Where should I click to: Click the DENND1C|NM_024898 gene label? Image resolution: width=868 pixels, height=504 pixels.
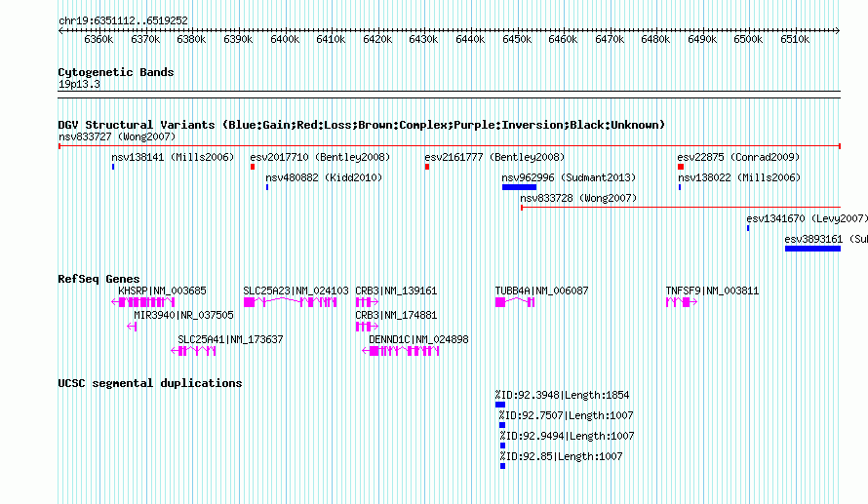tap(418, 339)
